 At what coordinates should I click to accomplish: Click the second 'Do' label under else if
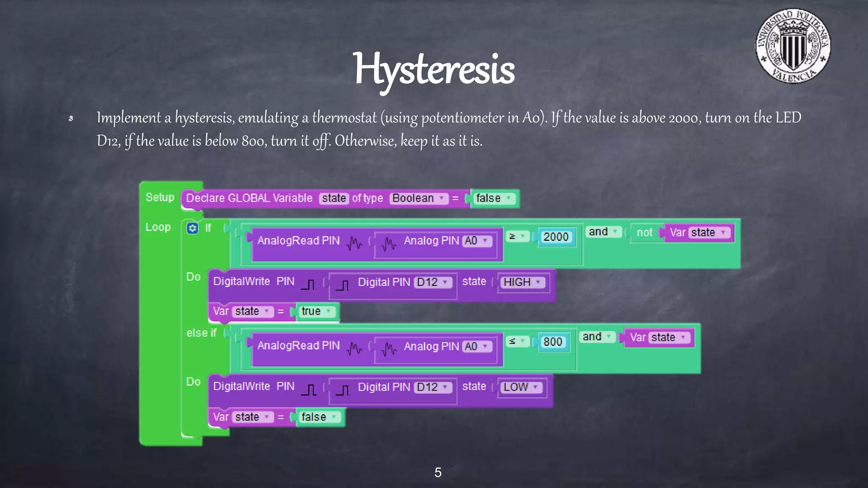tap(193, 382)
